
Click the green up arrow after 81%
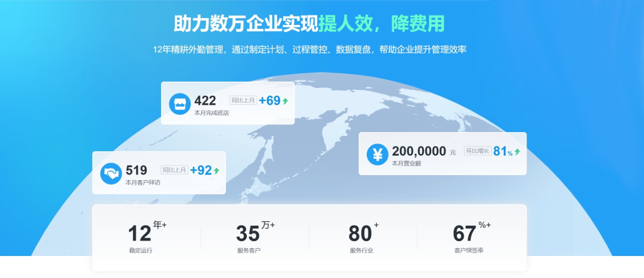(x=517, y=152)
